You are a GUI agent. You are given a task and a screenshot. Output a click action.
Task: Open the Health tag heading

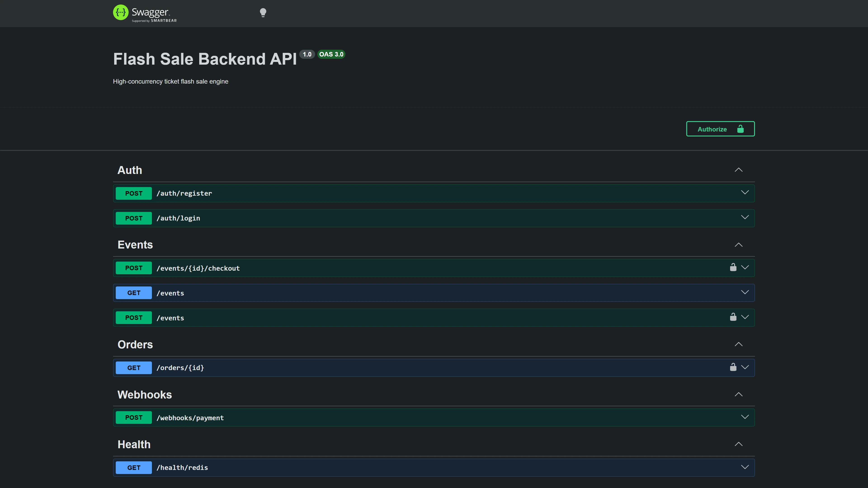point(134,445)
